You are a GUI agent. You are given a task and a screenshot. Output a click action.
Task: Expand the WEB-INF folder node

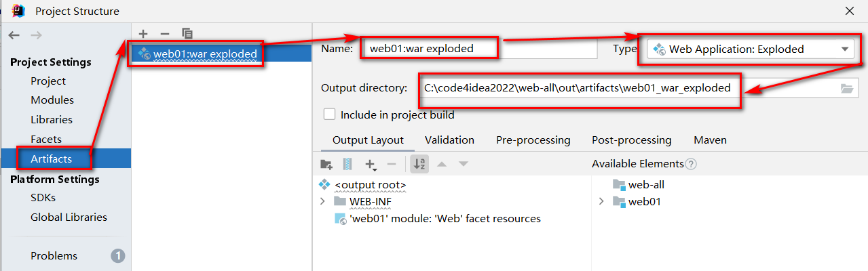(322, 202)
